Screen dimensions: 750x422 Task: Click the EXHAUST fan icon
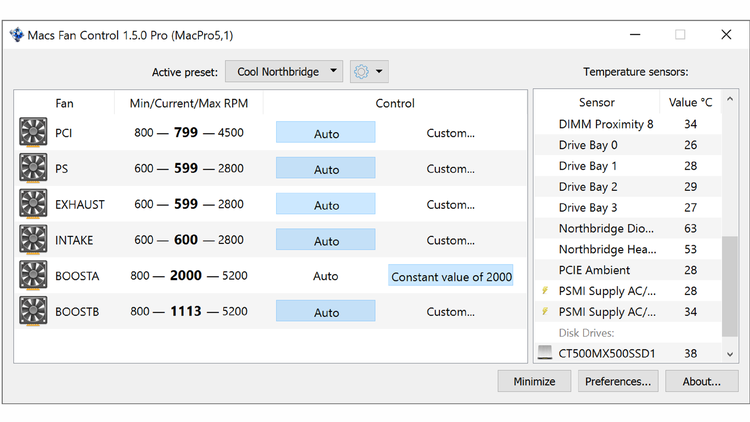pos(33,204)
